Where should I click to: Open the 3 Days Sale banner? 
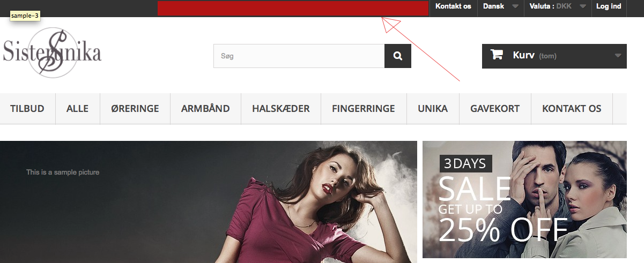coord(524,200)
